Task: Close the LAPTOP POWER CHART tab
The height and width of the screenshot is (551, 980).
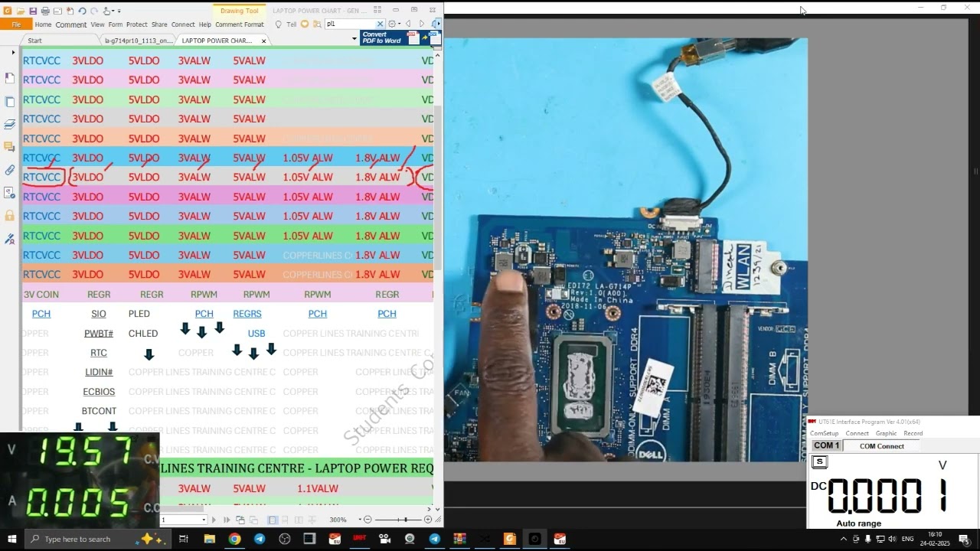Action: tap(263, 41)
